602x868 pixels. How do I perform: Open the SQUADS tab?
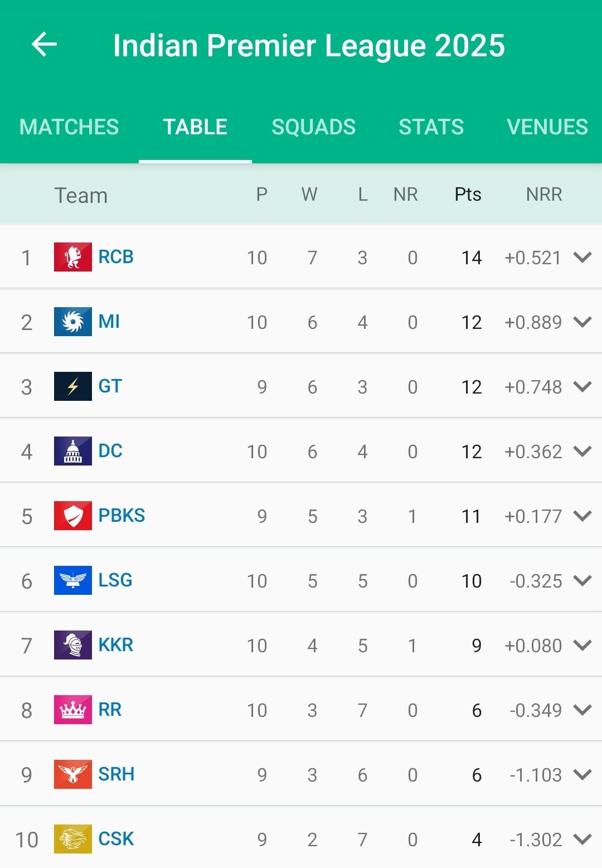314,127
